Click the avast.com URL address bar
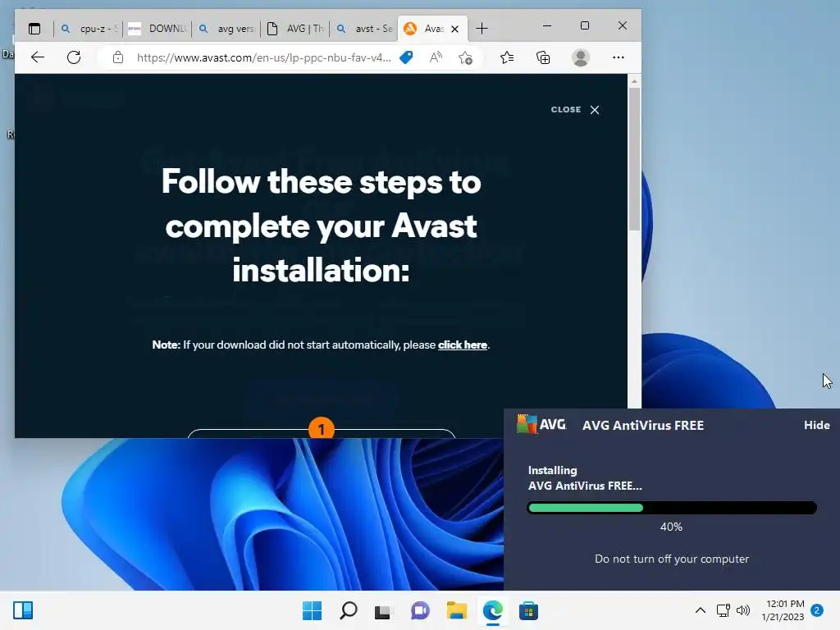840x630 pixels. (x=263, y=57)
